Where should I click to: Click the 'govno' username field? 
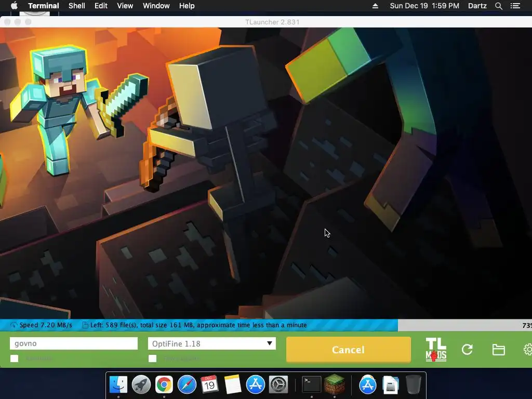tap(74, 343)
